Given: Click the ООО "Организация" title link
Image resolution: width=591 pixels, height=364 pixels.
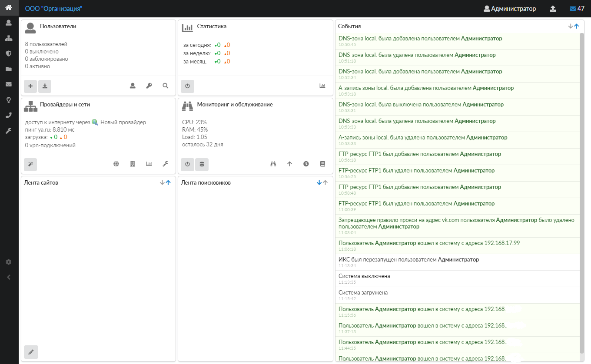Looking at the screenshot, I should [53, 9].
